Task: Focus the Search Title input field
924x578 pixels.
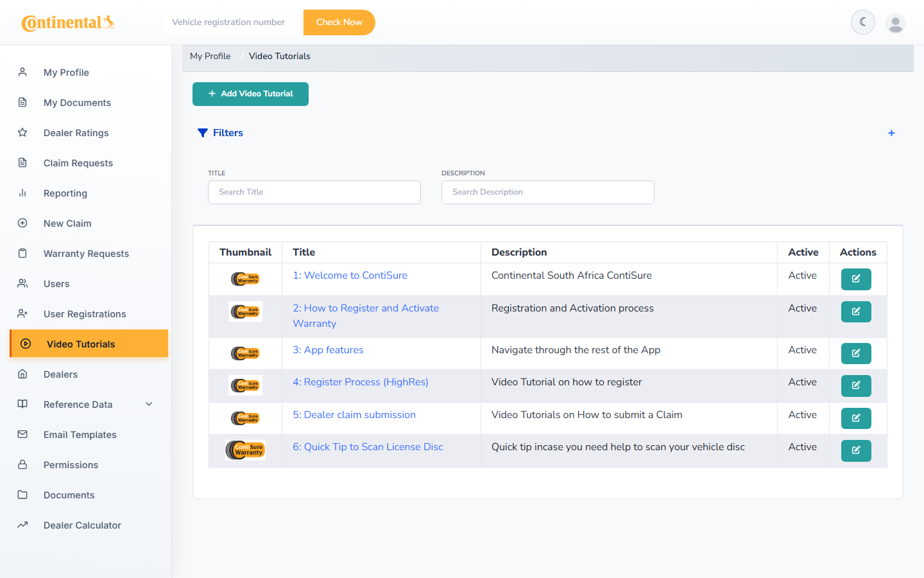Action: pos(314,192)
